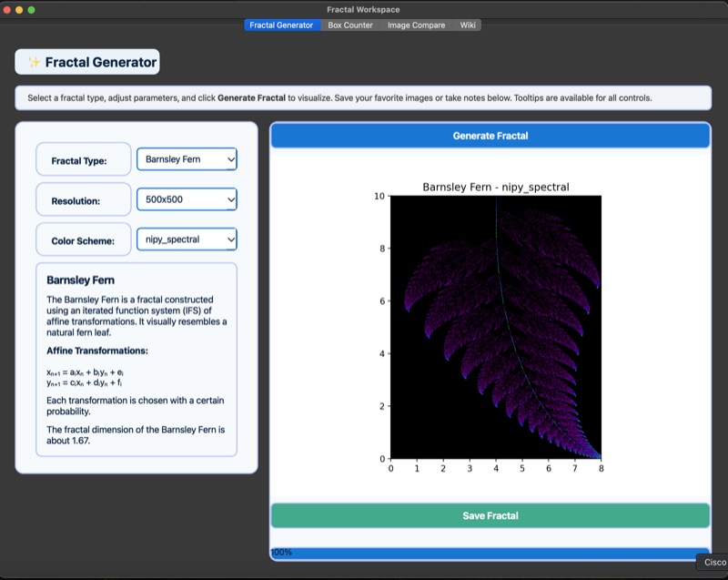Click the text about transformation probability

tap(135, 406)
